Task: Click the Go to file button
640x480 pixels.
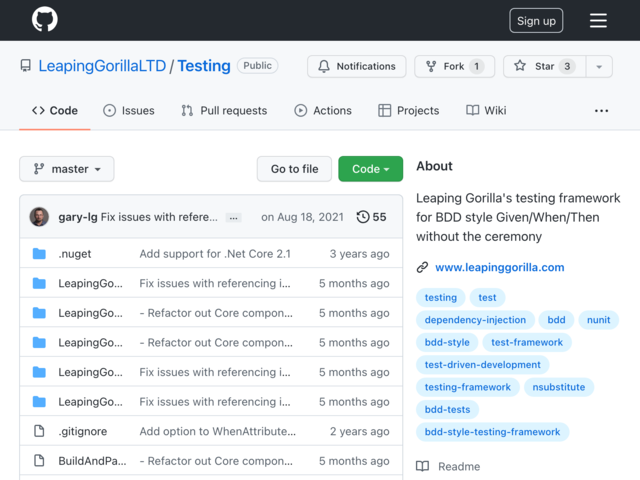Action: 294,169
